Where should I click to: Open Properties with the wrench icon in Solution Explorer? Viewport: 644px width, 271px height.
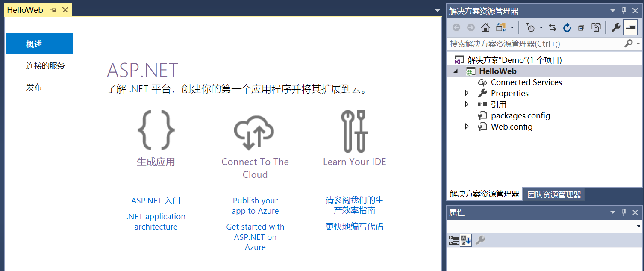[x=616, y=28]
